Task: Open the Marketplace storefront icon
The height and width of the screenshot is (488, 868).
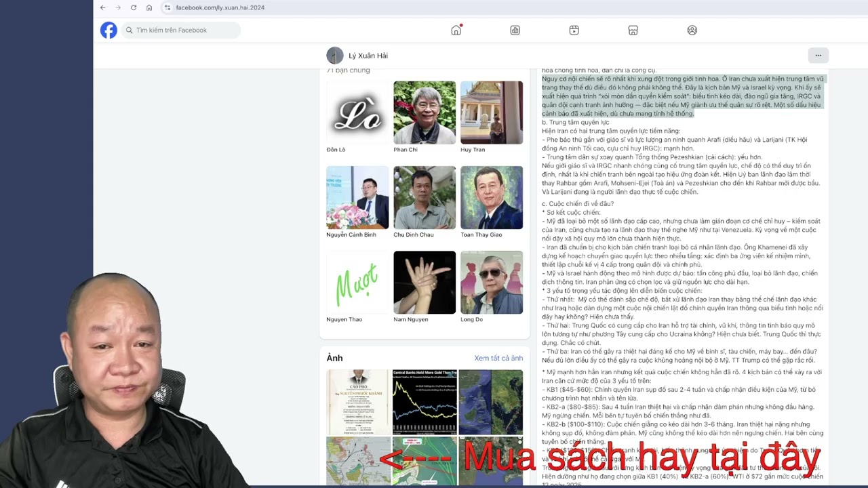Action: [633, 30]
